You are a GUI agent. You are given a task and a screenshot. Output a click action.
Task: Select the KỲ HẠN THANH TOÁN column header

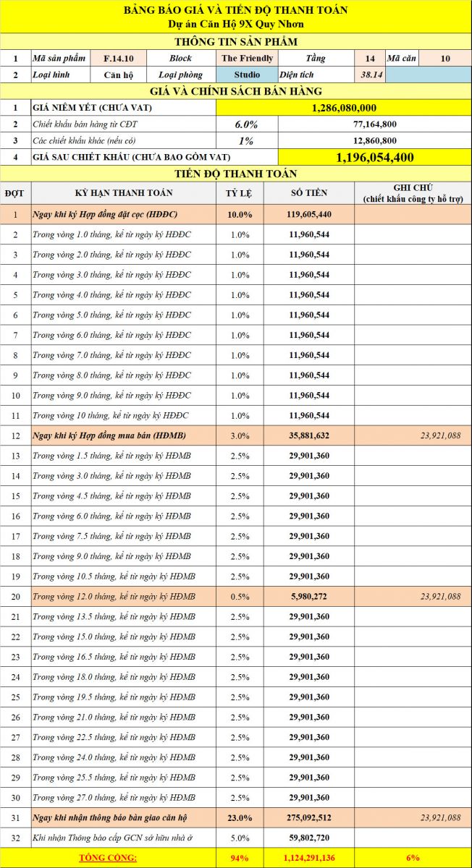tap(124, 192)
